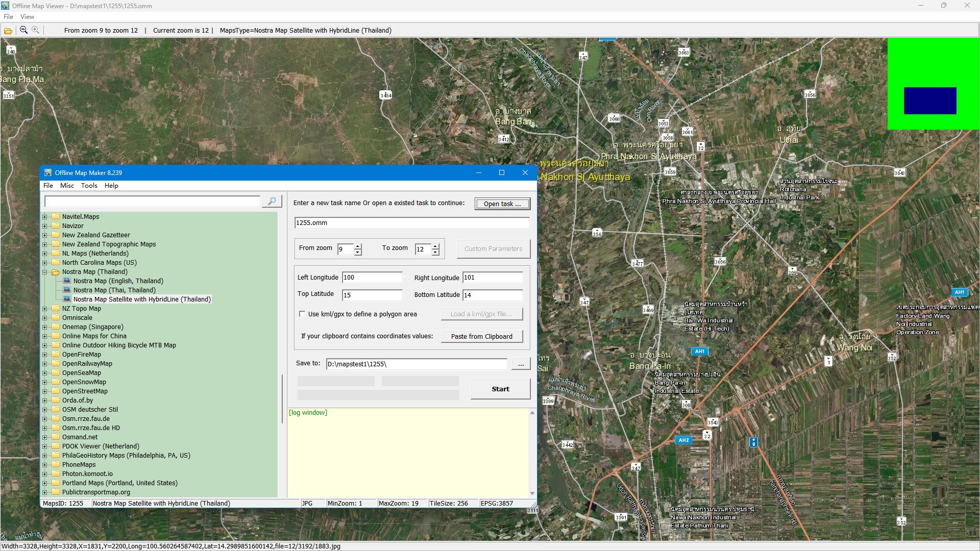
Task: Open the Help menu
Action: pyautogui.click(x=111, y=186)
